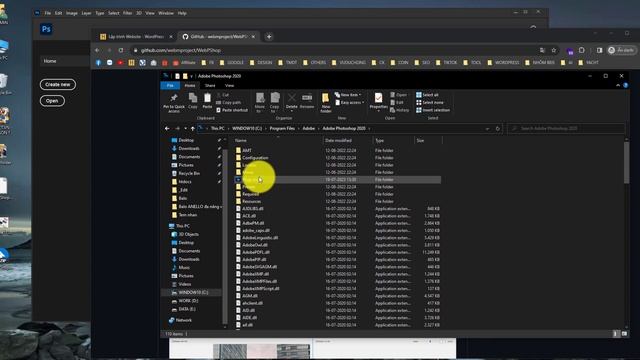Select the Resources folder

coord(251,202)
